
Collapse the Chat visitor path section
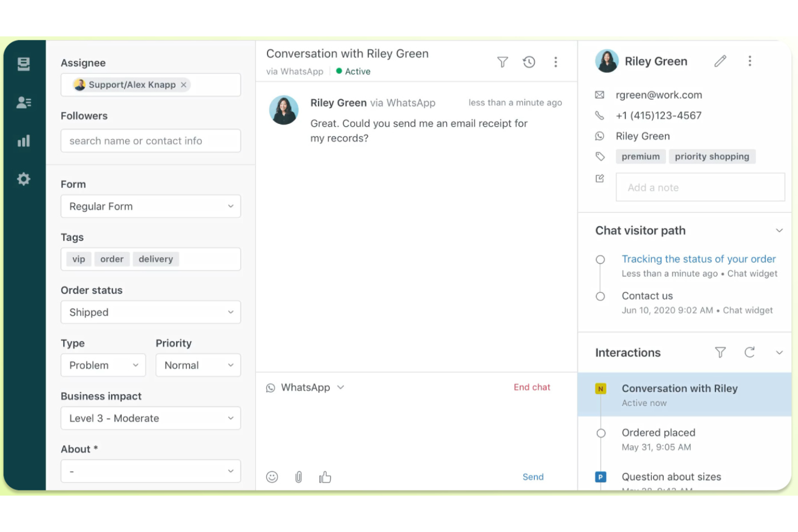[x=779, y=230]
